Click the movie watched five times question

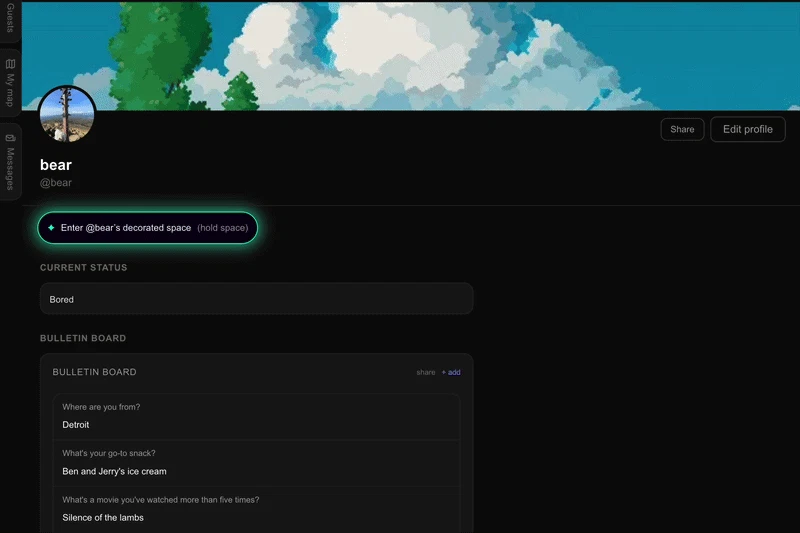tap(161, 500)
